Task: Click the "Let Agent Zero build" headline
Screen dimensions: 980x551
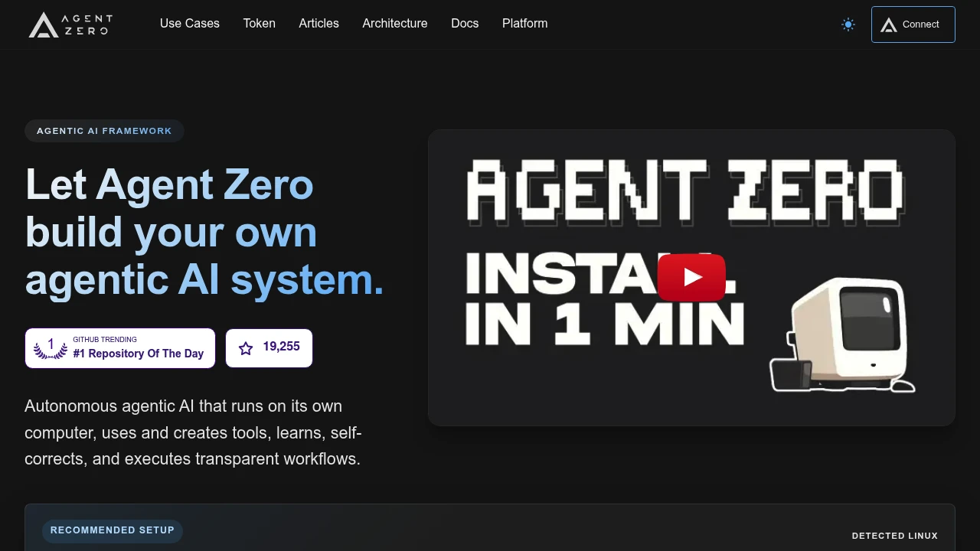Action: (204, 233)
